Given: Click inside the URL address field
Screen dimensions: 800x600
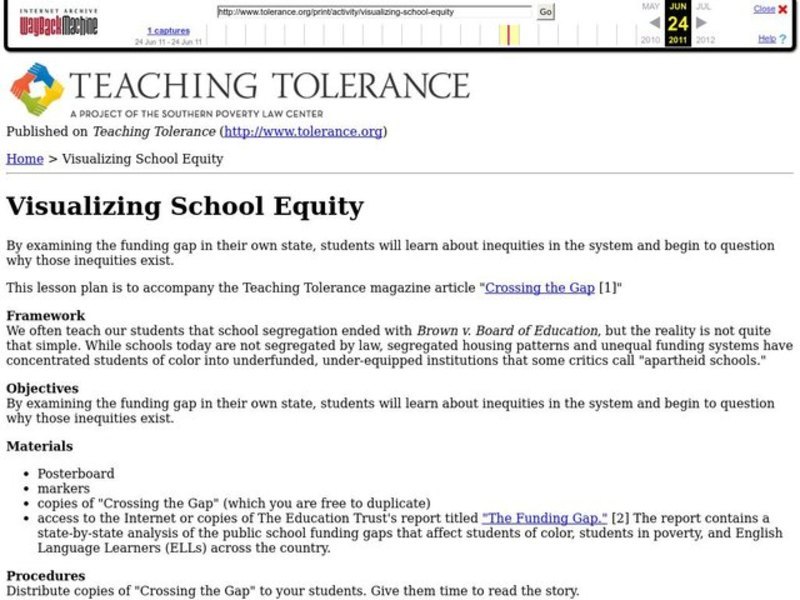Looking at the screenshot, I should tap(370, 13).
